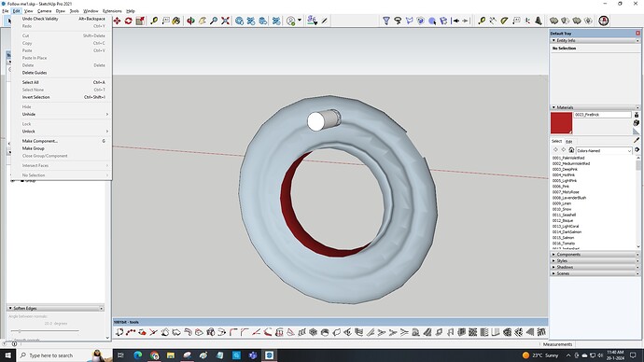The height and width of the screenshot is (362, 644).
Task: Click the FireBrick red material swatch
Action: pos(562,123)
